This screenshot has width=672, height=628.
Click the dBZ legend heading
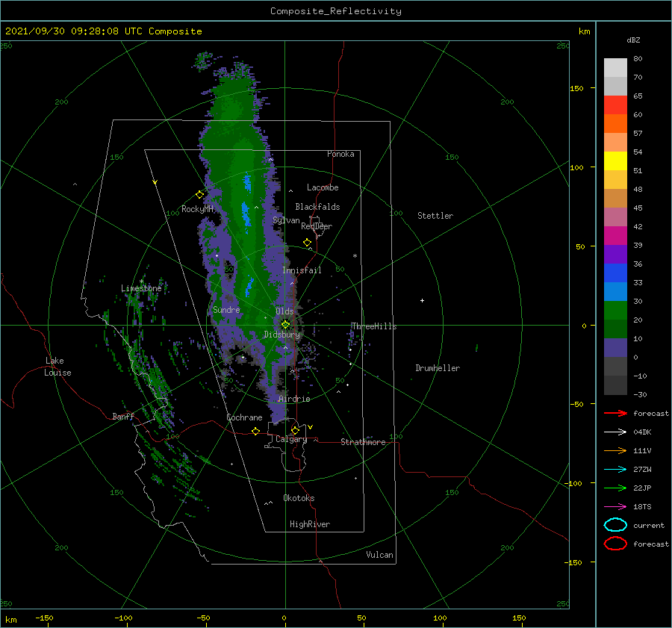(633, 40)
